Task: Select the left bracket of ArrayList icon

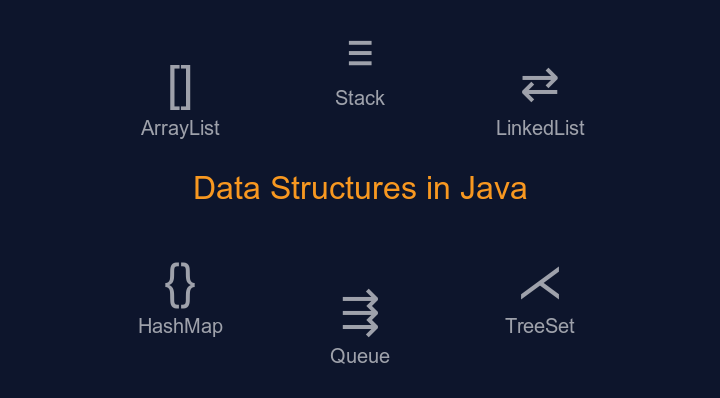Action: 174,87
